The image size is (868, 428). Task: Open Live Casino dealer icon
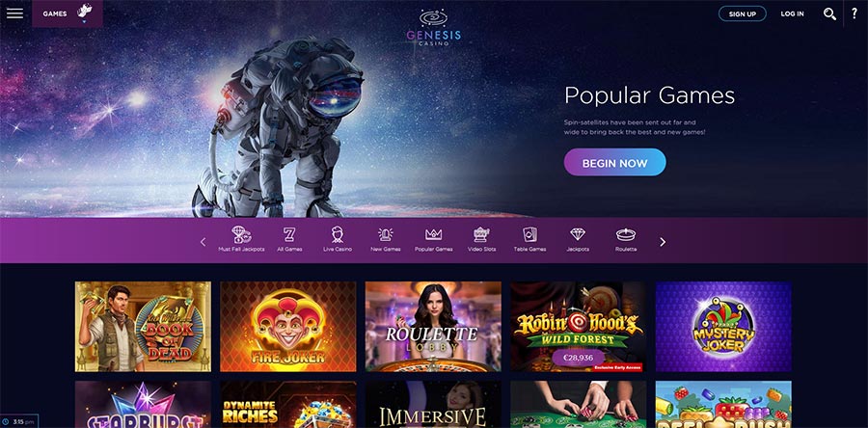pos(338,234)
